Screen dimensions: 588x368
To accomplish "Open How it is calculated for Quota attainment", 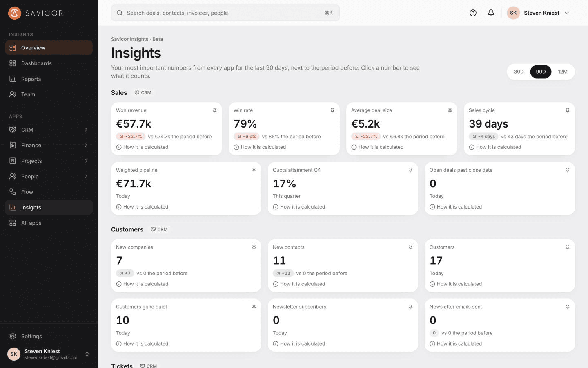I will click(x=299, y=207).
